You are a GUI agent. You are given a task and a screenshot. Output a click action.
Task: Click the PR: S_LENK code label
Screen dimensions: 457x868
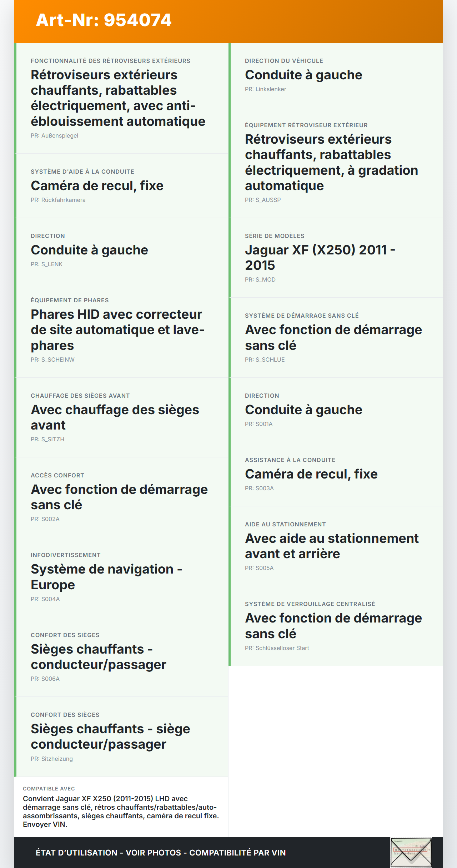47,264
